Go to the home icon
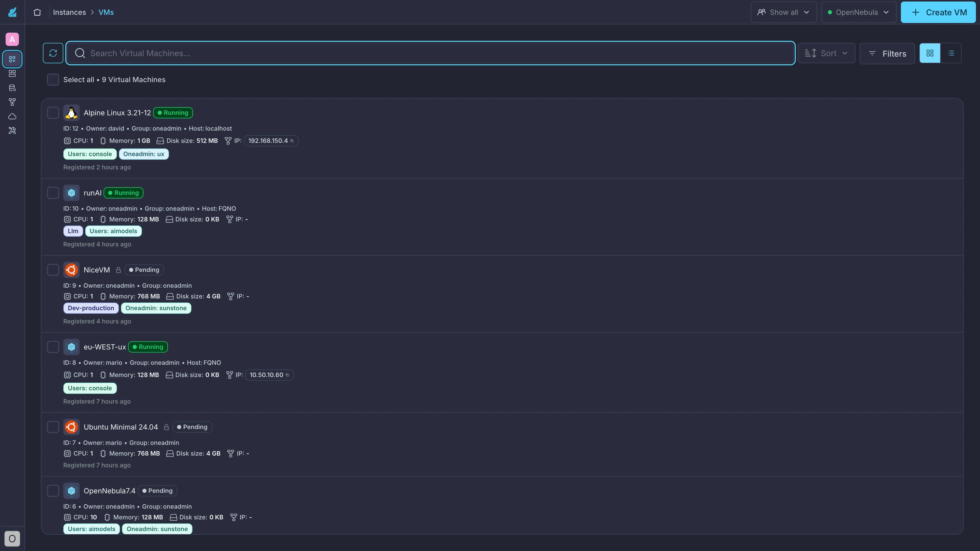980x551 pixels. coord(37,12)
